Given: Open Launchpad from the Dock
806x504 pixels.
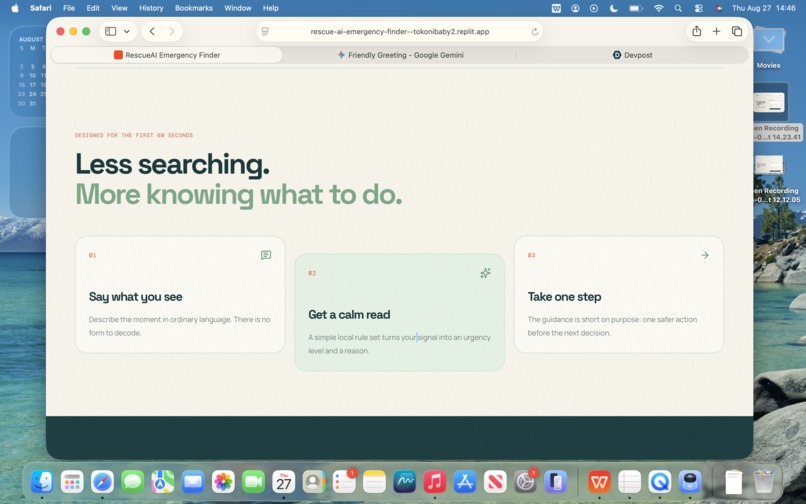Looking at the screenshot, I should tap(72, 482).
